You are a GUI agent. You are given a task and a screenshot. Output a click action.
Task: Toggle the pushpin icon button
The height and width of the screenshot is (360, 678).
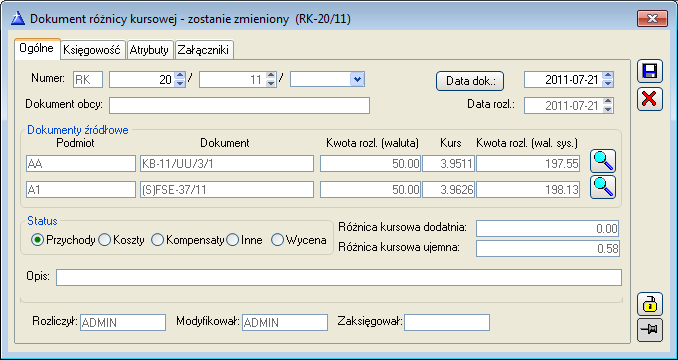coord(650,330)
